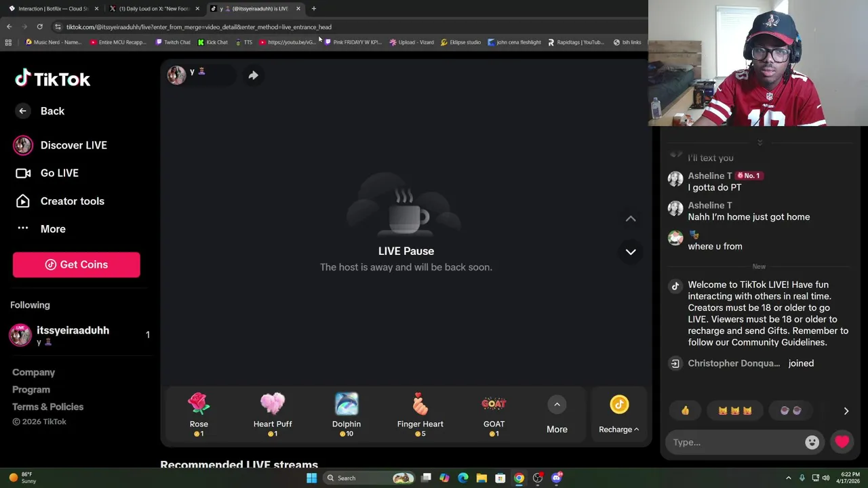The width and height of the screenshot is (868, 488).
Task: Open a new browser tab
Action: coord(313,8)
